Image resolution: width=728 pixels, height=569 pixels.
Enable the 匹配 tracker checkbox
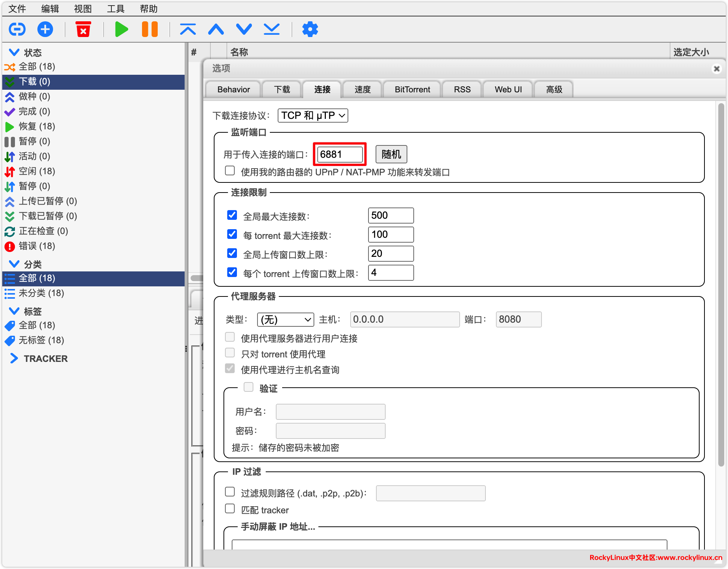pyautogui.click(x=230, y=509)
